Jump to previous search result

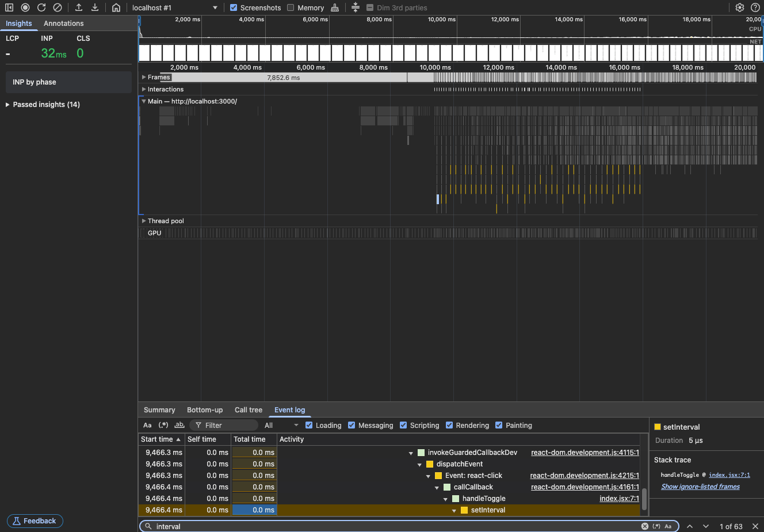pos(690,526)
